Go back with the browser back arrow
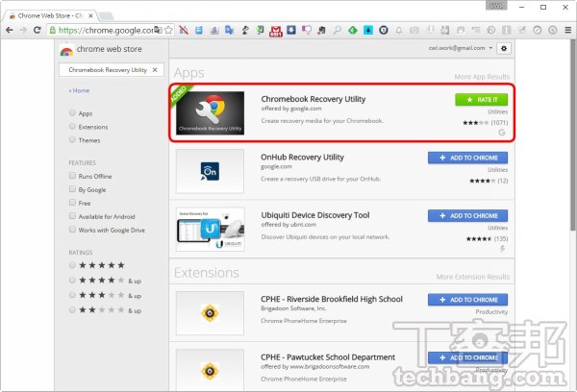 pos(10,30)
